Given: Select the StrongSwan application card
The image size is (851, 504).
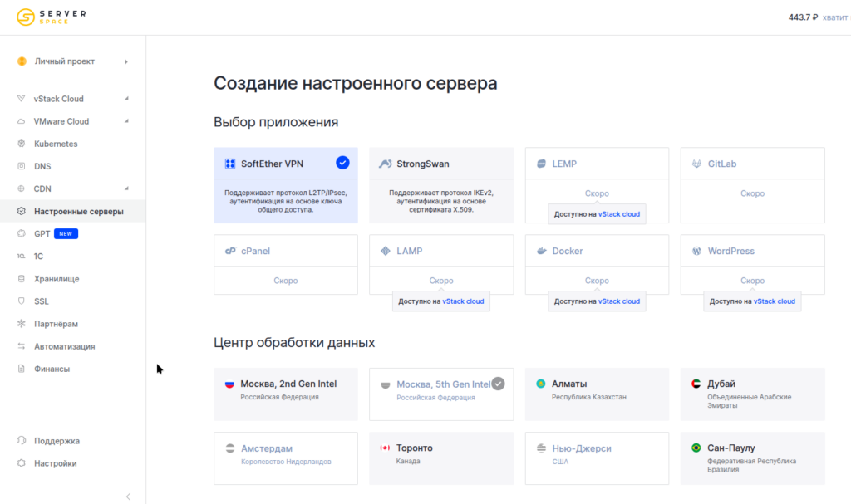Looking at the screenshot, I should (x=440, y=185).
